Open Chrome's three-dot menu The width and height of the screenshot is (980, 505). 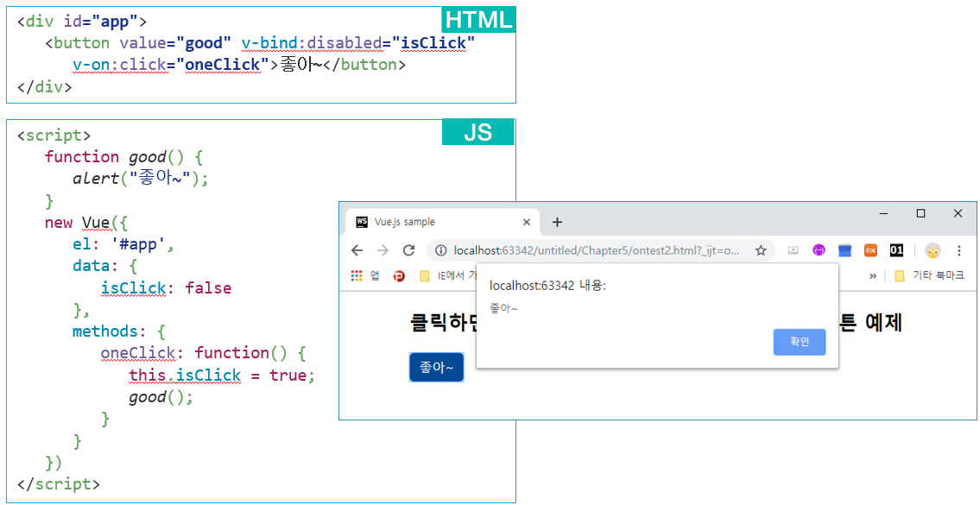[x=958, y=250]
